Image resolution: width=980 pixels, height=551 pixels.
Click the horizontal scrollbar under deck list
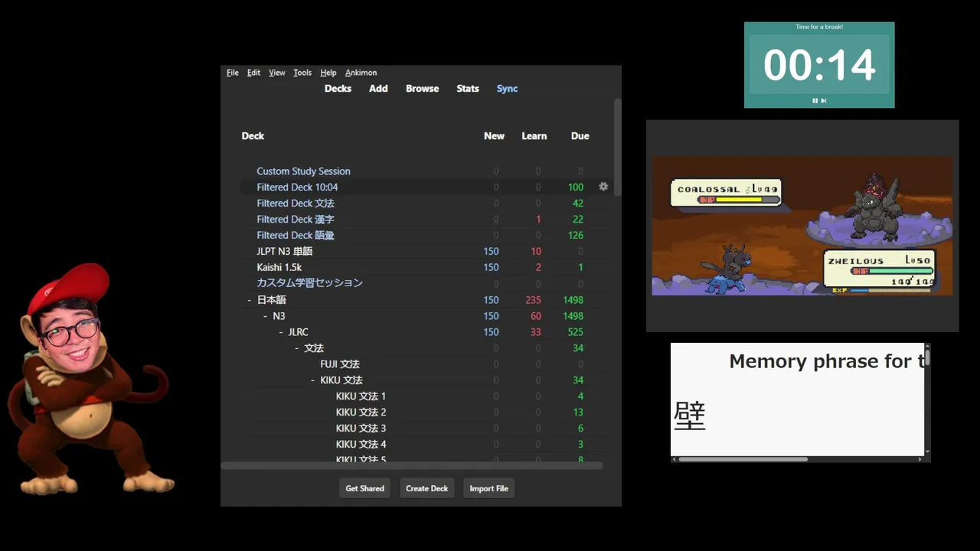(x=412, y=465)
